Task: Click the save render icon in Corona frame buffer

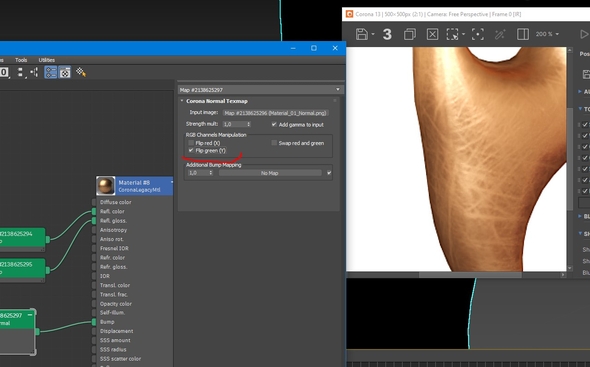Action: (362, 34)
